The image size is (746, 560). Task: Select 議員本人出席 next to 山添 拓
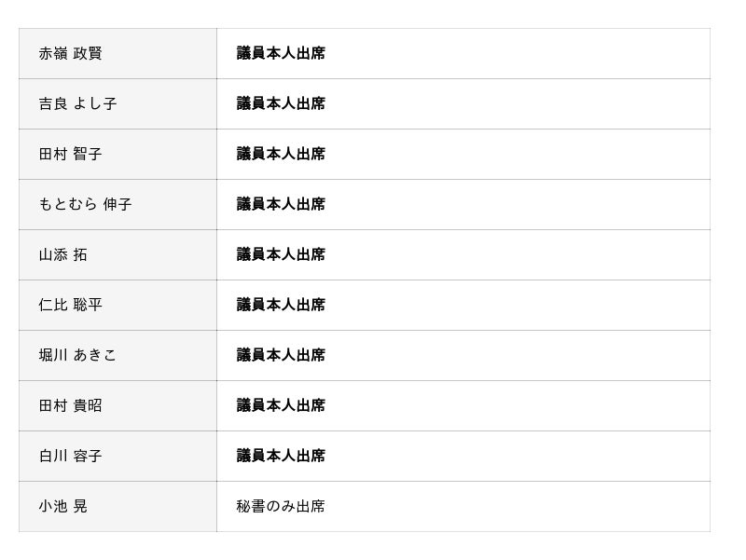(x=281, y=255)
